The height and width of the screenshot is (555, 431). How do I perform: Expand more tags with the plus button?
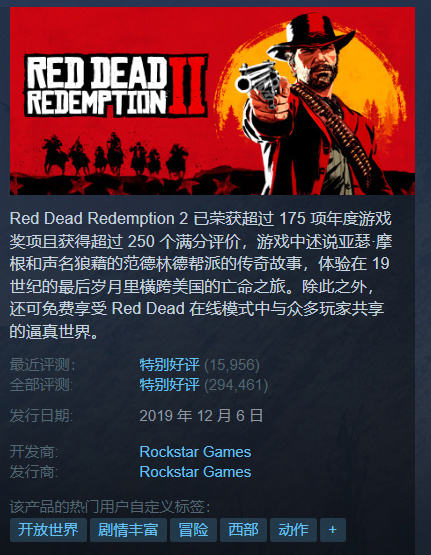click(x=333, y=530)
